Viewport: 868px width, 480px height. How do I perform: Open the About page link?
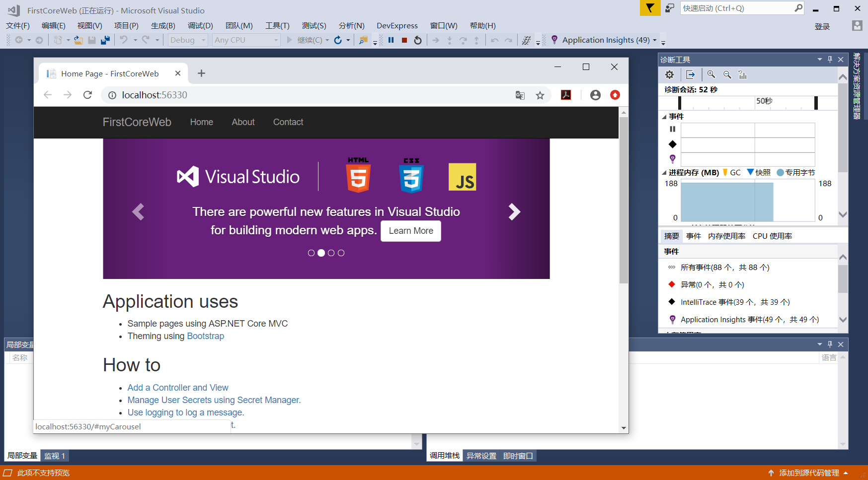[x=243, y=122]
